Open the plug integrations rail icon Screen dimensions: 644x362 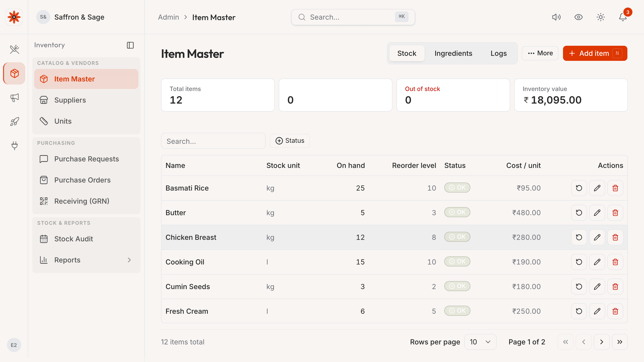pos(14,146)
